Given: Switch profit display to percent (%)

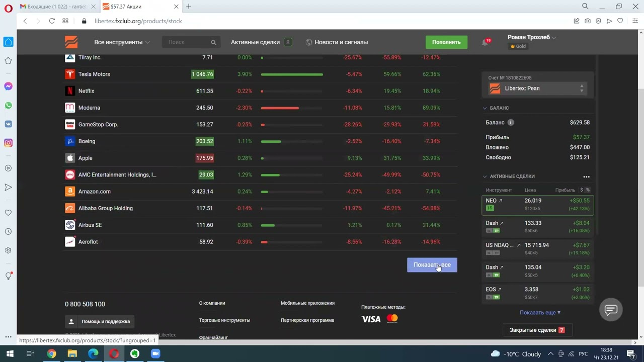Looking at the screenshot, I should tap(587, 190).
